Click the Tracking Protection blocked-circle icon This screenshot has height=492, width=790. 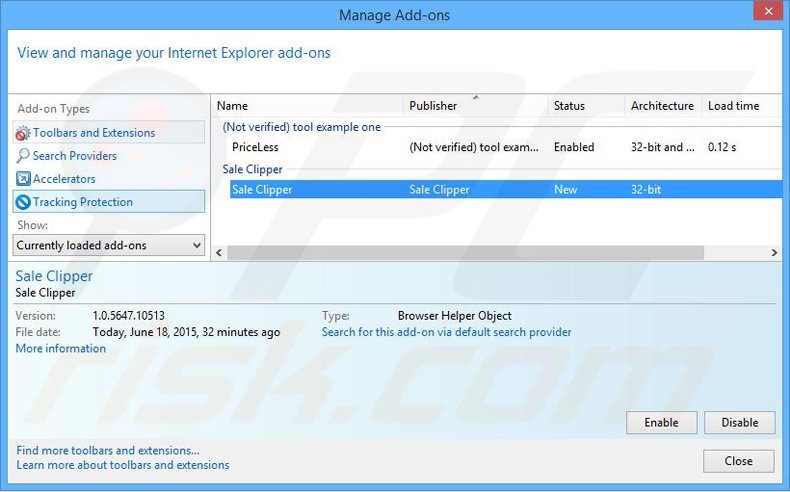pyautogui.click(x=23, y=202)
